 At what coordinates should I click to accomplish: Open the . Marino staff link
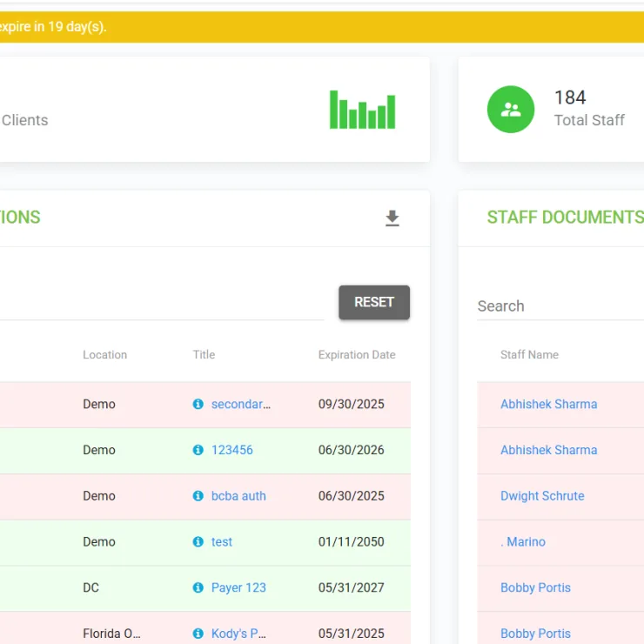[523, 541]
